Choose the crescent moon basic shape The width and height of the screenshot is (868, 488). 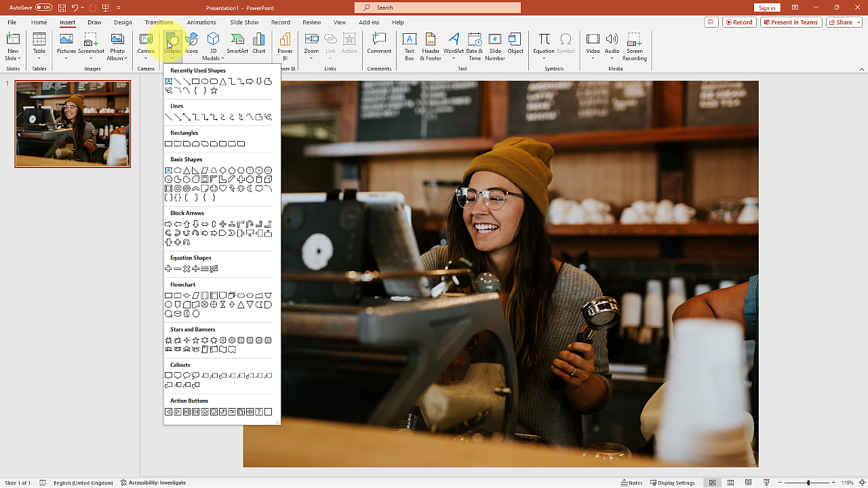tap(250, 188)
